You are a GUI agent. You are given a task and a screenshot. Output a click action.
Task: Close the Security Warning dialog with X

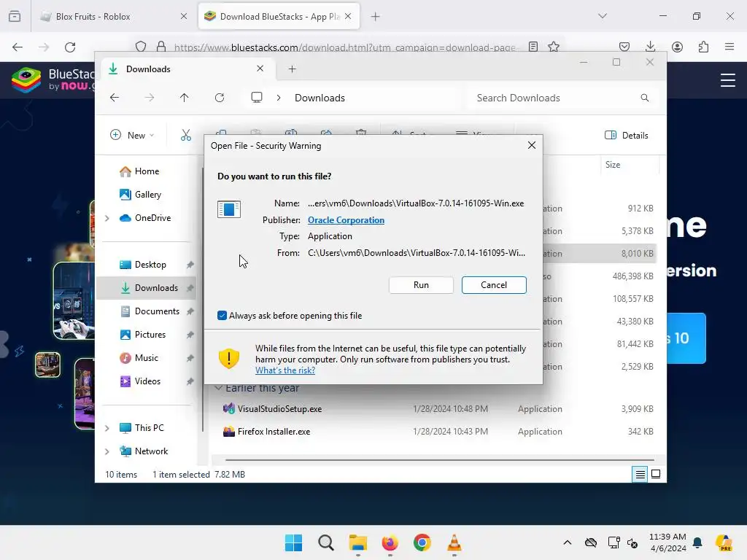tap(532, 145)
